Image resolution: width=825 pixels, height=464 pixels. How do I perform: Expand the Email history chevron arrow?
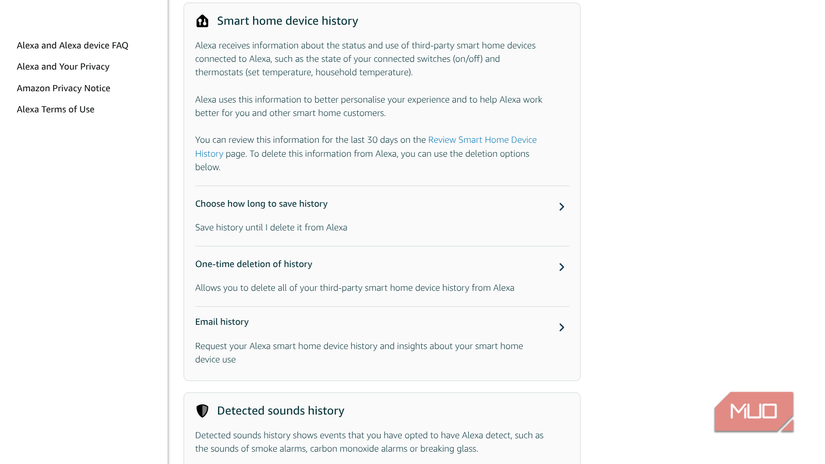click(561, 327)
